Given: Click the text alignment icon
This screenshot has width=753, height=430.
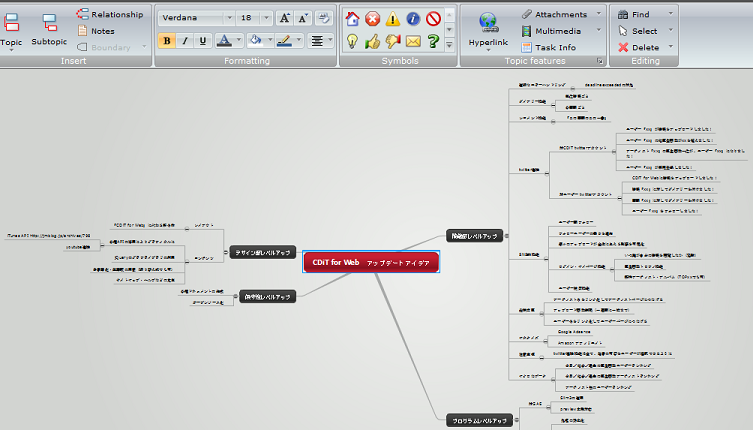Looking at the screenshot, I should [317, 41].
